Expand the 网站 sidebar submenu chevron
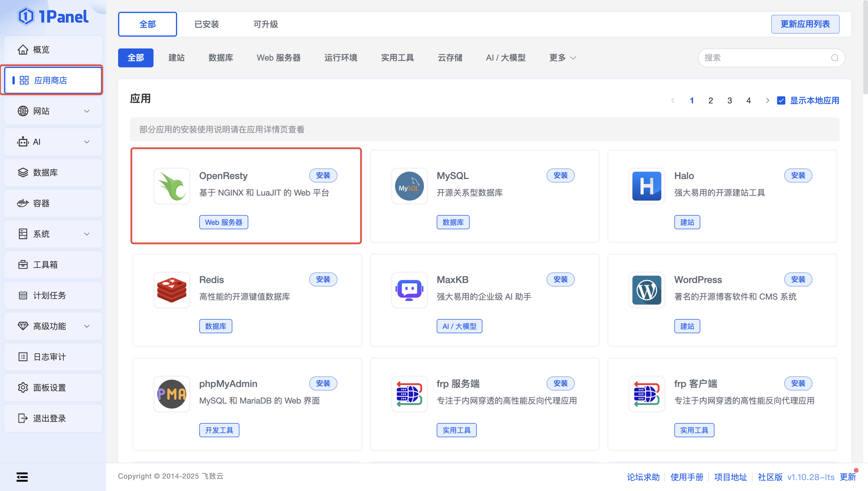Screen dimensions: 868x491 click(87, 111)
